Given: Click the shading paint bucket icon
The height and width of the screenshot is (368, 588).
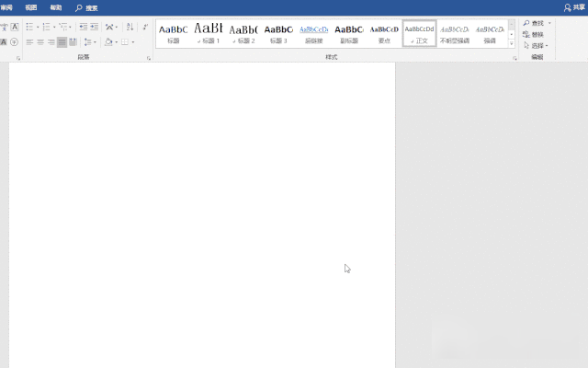Looking at the screenshot, I should [x=108, y=42].
